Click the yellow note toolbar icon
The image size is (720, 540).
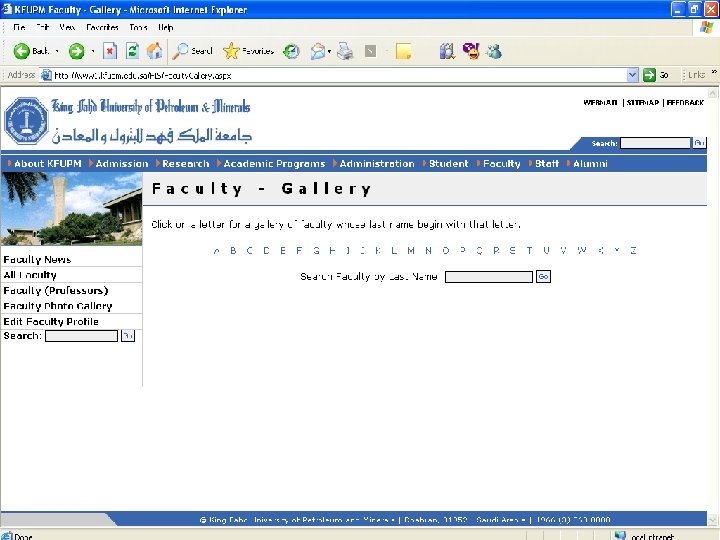pos(403,51)
